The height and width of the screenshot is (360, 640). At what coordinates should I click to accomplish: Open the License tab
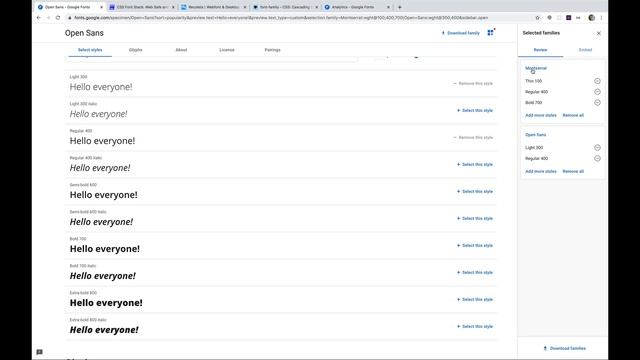coord(227,50)
